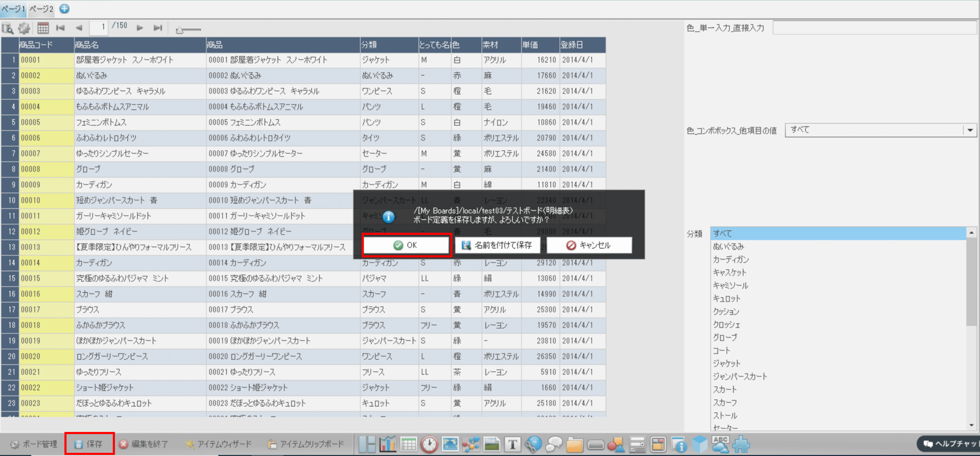Click the puzzle piece plugin icon

click(741, 444)
